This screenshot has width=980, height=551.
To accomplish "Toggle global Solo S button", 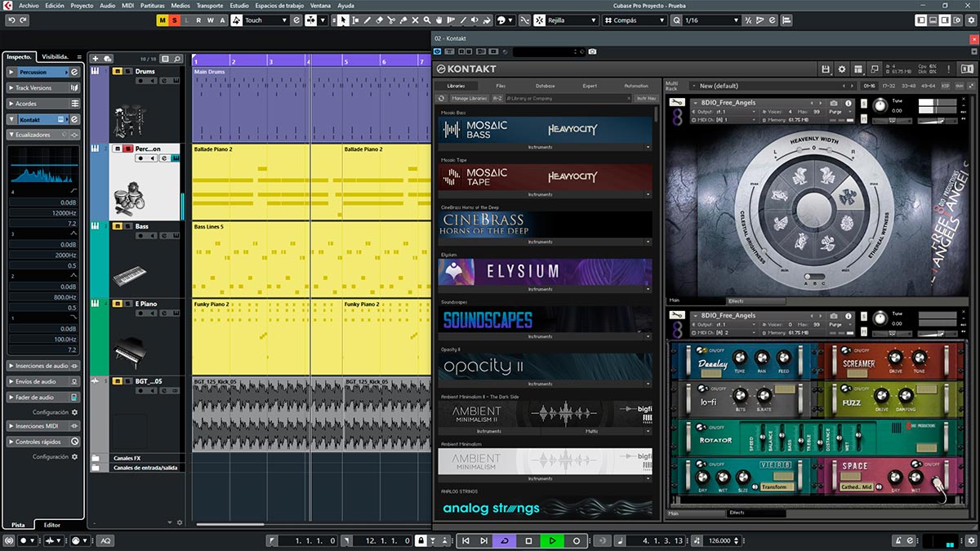I will (175, 20).
